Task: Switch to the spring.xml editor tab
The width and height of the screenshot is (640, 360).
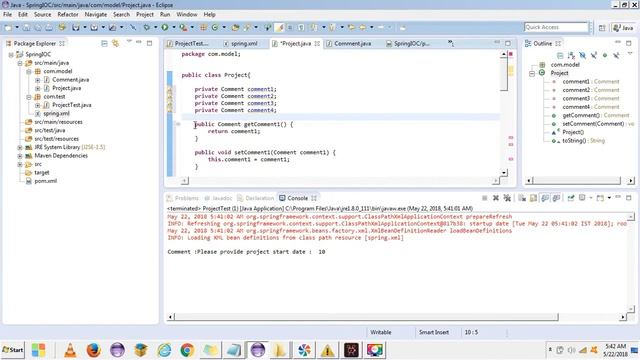Action: 244,43
